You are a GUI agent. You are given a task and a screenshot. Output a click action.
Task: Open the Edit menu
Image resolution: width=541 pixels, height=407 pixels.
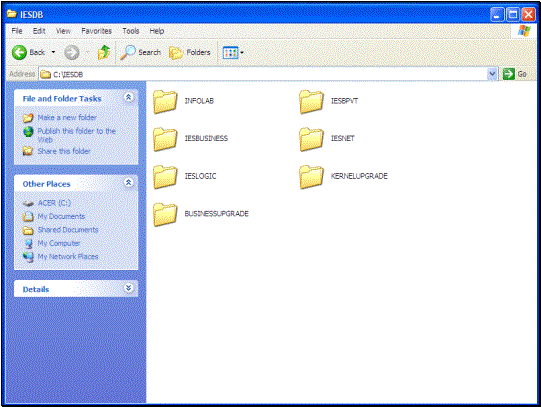[x=39, y=31]
